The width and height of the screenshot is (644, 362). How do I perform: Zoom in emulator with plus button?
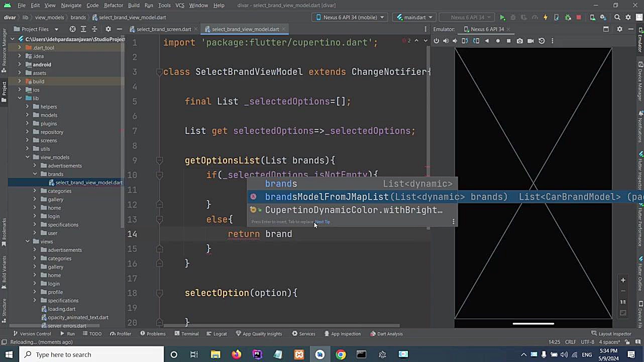tap(623, 280)
